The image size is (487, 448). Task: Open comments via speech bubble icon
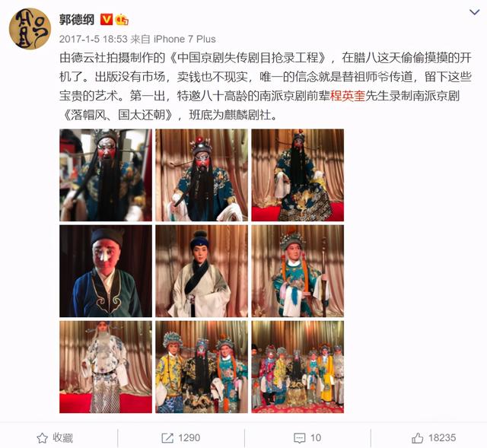coord(299,438)
